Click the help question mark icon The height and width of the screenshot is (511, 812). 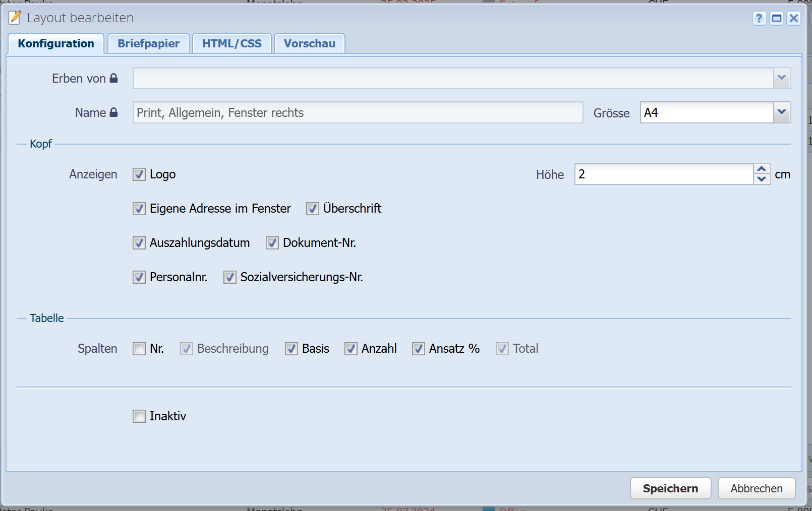point(759,19)
